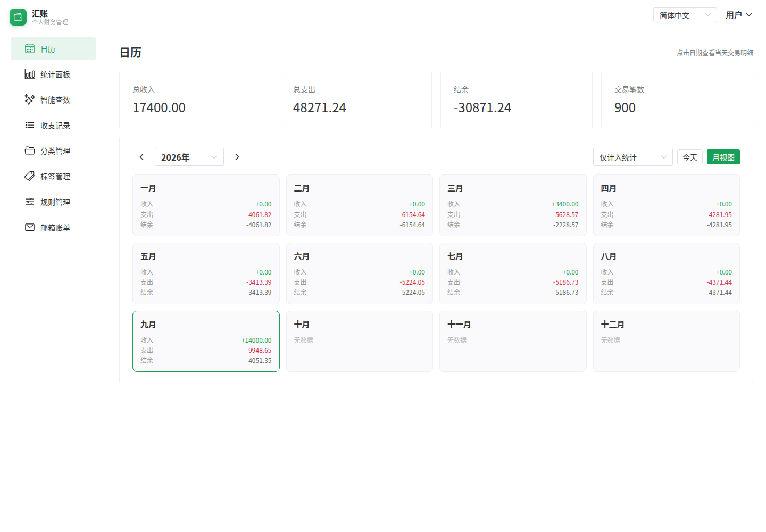Open the 十月 month card

point(360,341)
